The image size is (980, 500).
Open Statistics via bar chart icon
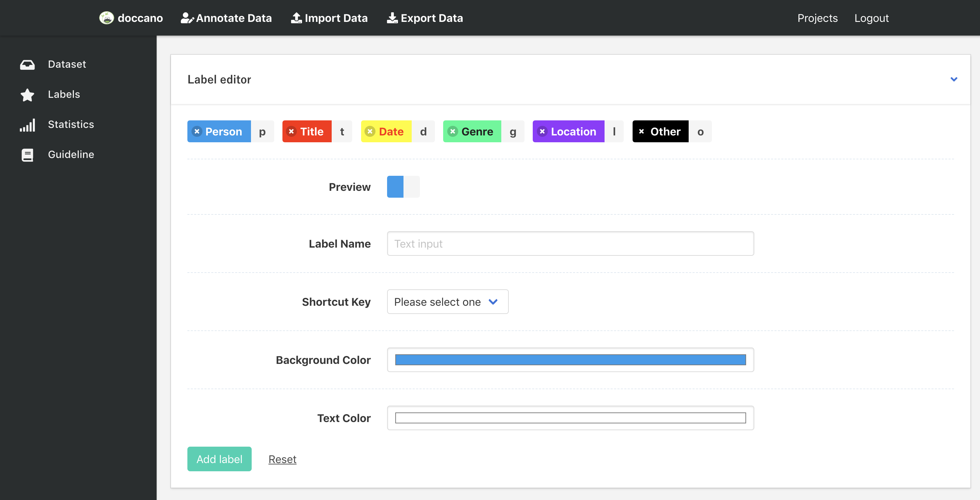tap(27, 124)
